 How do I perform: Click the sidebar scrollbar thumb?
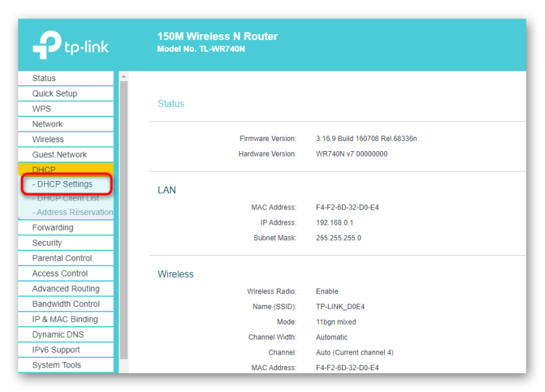pos(124,220)
